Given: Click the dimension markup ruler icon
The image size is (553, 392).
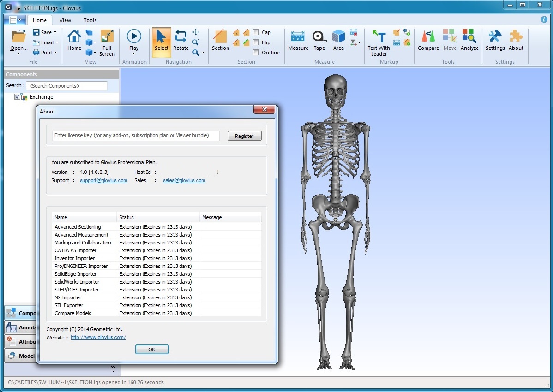Looking at the screenshot, I should 397,42.
